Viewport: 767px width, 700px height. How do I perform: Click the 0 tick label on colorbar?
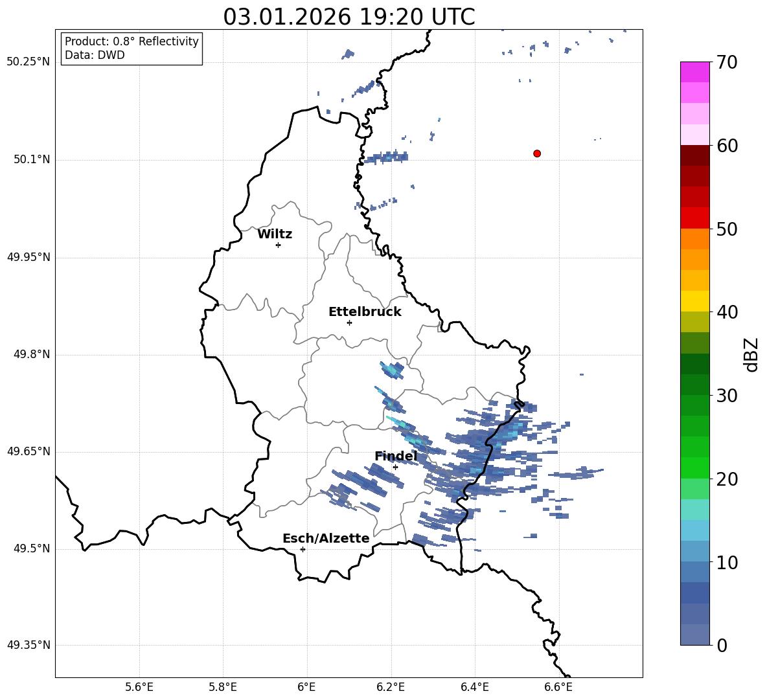[x=722, y=646]
